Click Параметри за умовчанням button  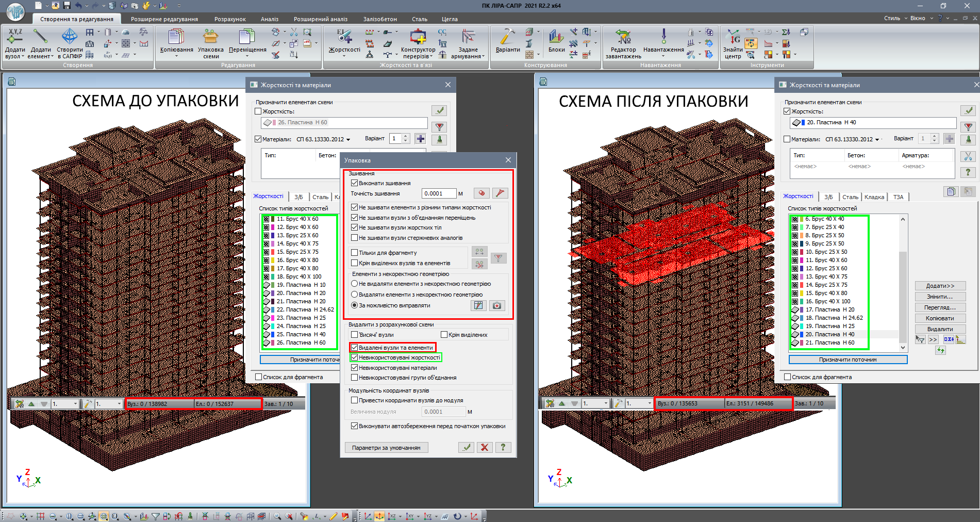pyautogui.click(x=386, y=448)
